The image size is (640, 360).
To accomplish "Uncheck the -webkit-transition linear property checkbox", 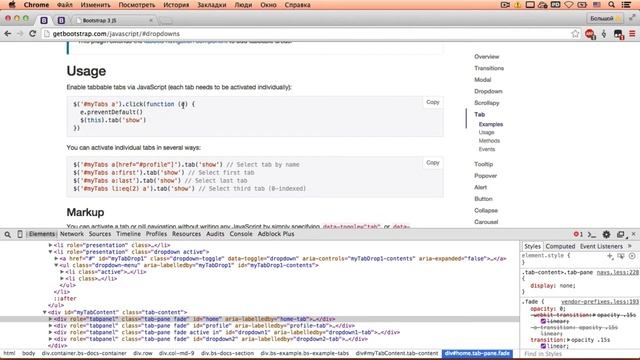I will tap(543, 322).
